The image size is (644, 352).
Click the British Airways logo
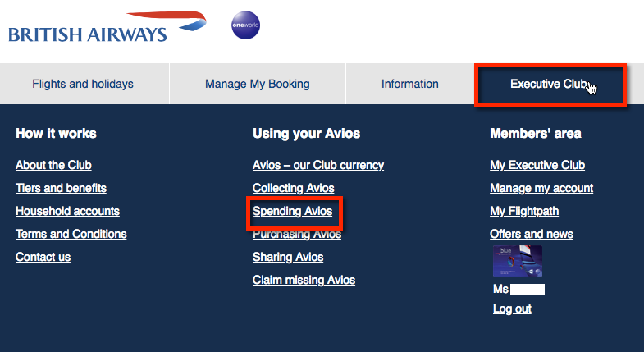click(x=107, y=27)
